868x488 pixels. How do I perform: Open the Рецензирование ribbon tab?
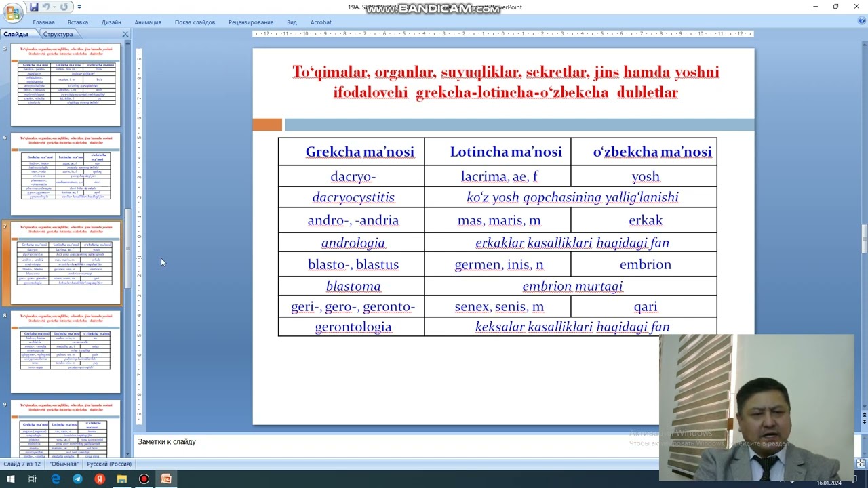[x=251, y=22]
